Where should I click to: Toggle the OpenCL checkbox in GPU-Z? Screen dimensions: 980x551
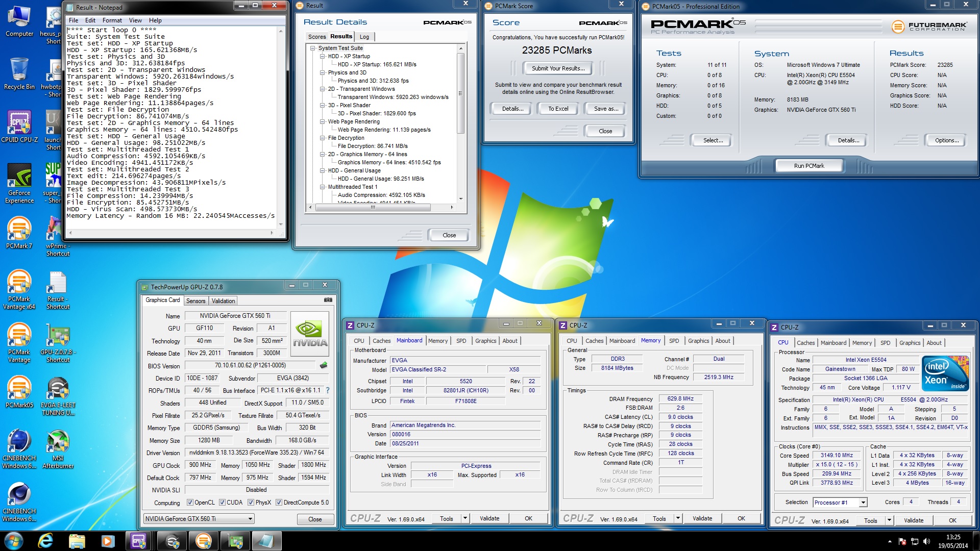click(x=190, y=503)
